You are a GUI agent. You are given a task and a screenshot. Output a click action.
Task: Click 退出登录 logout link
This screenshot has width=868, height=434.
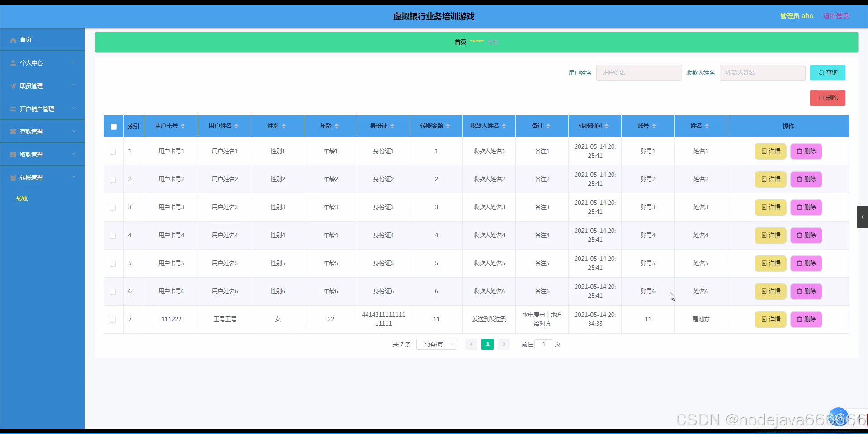836,16
